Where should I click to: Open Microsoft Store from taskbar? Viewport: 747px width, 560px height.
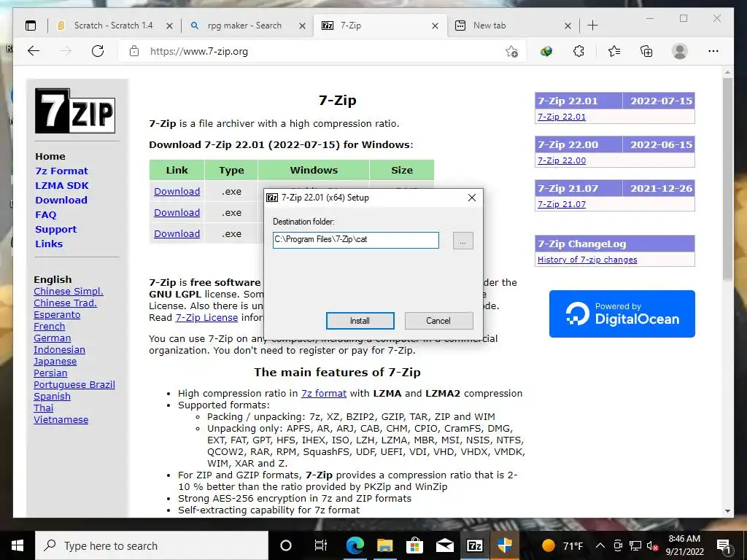coord(414,545)
